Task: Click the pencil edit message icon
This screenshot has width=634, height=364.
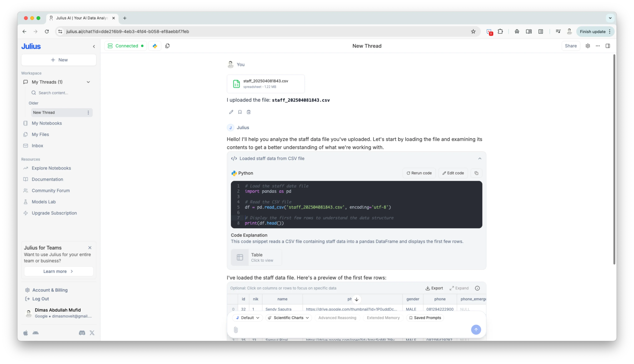Action: (x=231, y=112)
